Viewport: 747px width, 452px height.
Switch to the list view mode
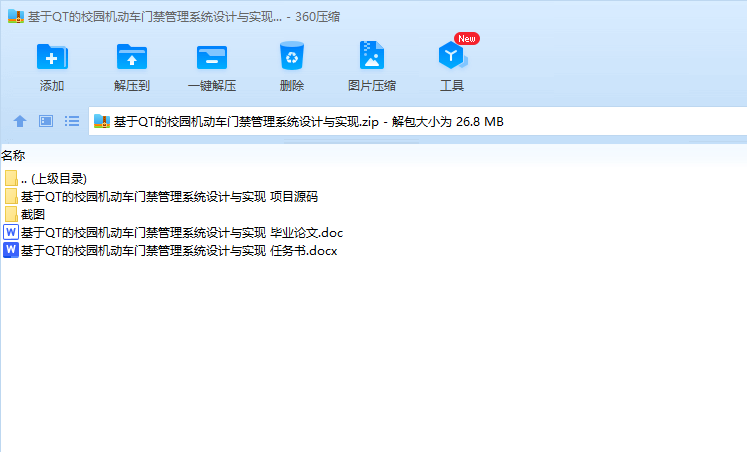72,121
